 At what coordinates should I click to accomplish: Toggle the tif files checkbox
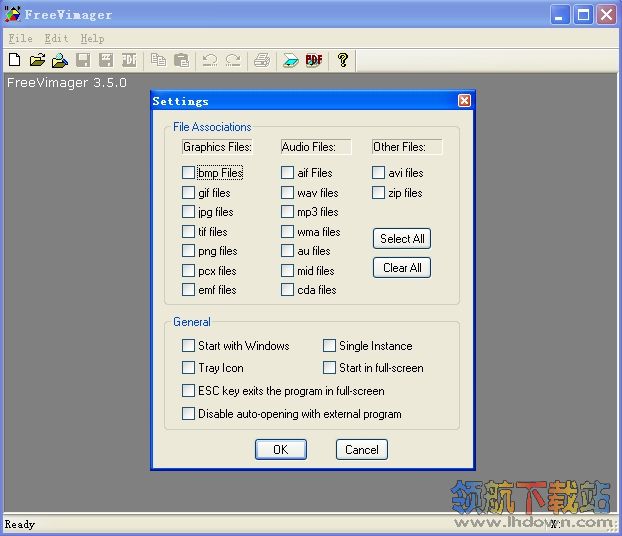(188, 231)
